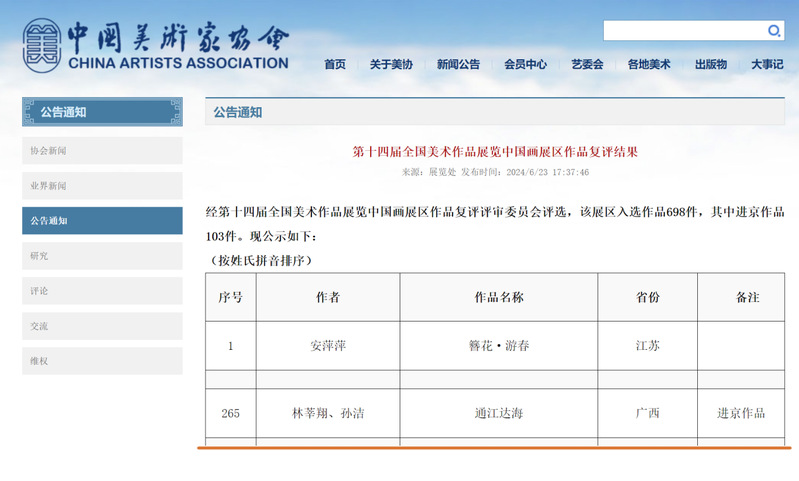Click the 序号 column header

point(230,297)
